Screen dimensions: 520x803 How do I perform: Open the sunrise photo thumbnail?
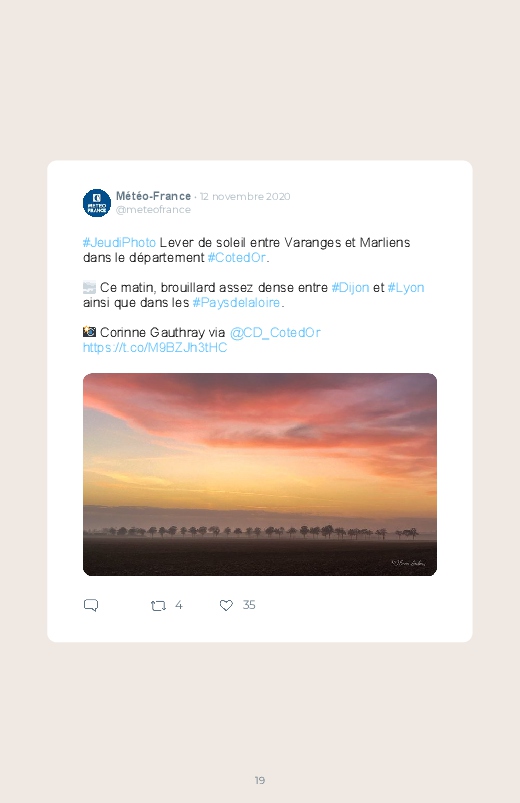click(260, 474)
